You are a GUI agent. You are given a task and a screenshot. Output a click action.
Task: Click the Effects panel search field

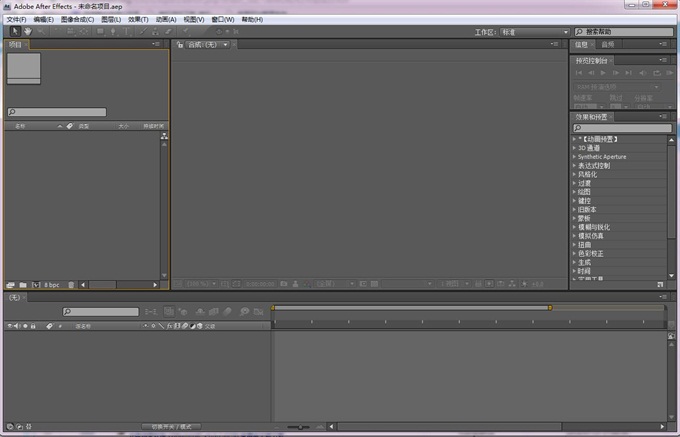[622, 128]
